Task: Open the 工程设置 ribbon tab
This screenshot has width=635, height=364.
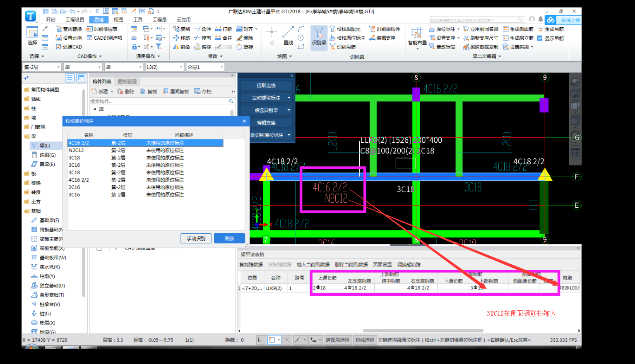Action: pyautogui.click(x=75, y=19)
